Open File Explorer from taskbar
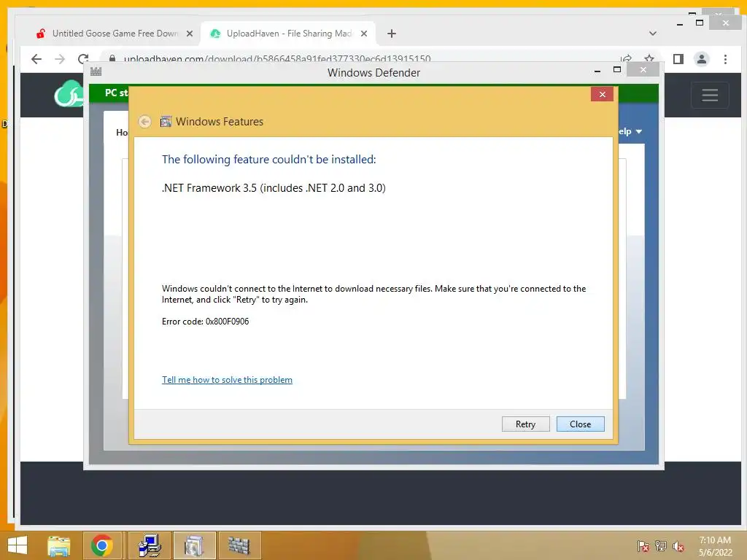Screen dimensions: 747x560 (x=59, y=545)
